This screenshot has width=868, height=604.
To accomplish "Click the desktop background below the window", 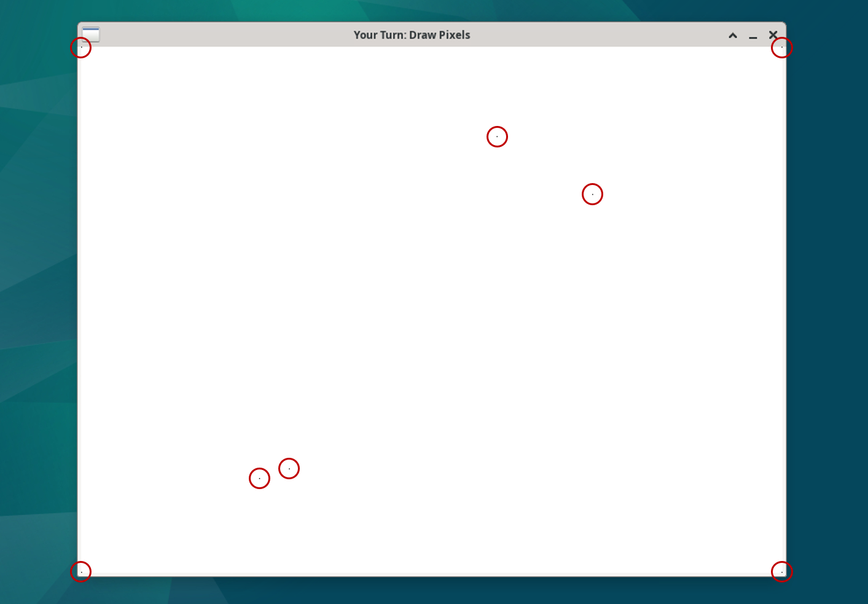I will 430,593.
